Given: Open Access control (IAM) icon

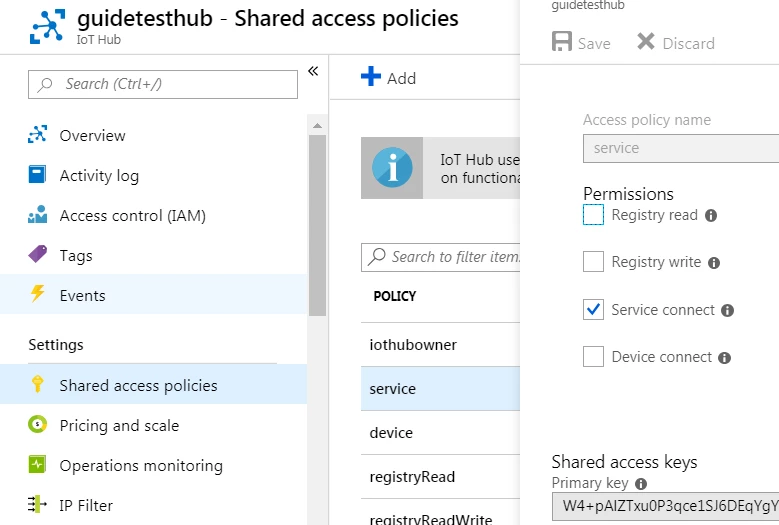Looking at the screenshot, I should (37, 215).
